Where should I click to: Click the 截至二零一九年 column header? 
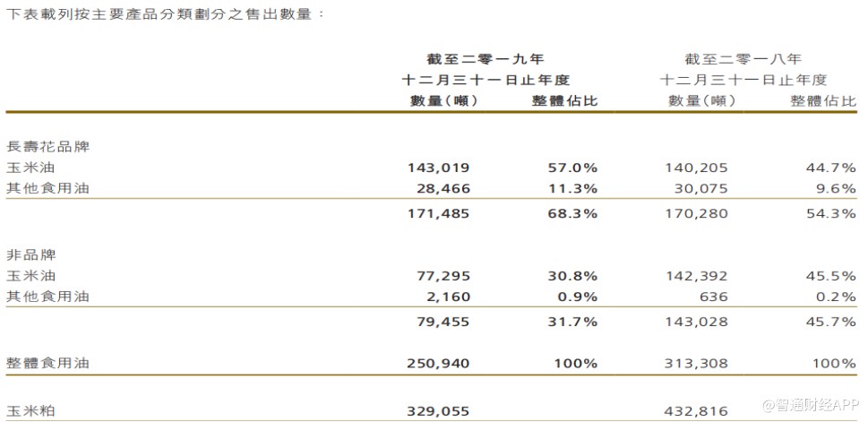(x=485, y=59)
